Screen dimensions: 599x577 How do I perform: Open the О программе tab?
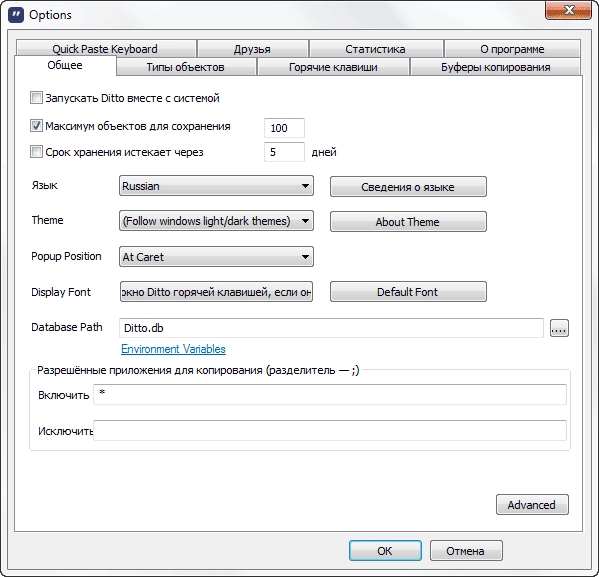pos(512,49)
